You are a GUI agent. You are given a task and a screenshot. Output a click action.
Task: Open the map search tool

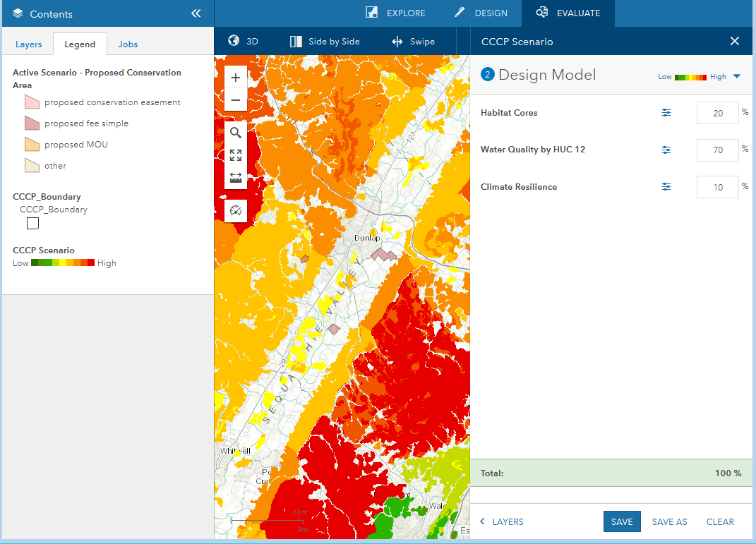point(236,133)
